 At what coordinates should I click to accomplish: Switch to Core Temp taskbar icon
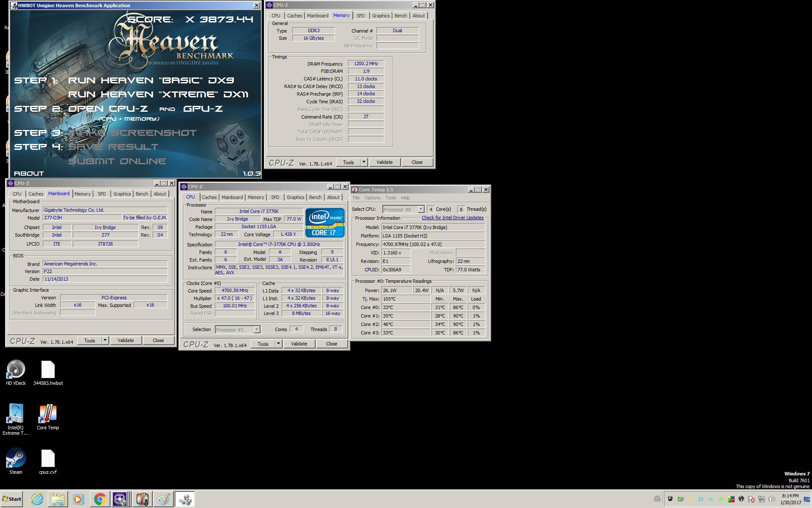pos(142,500)
